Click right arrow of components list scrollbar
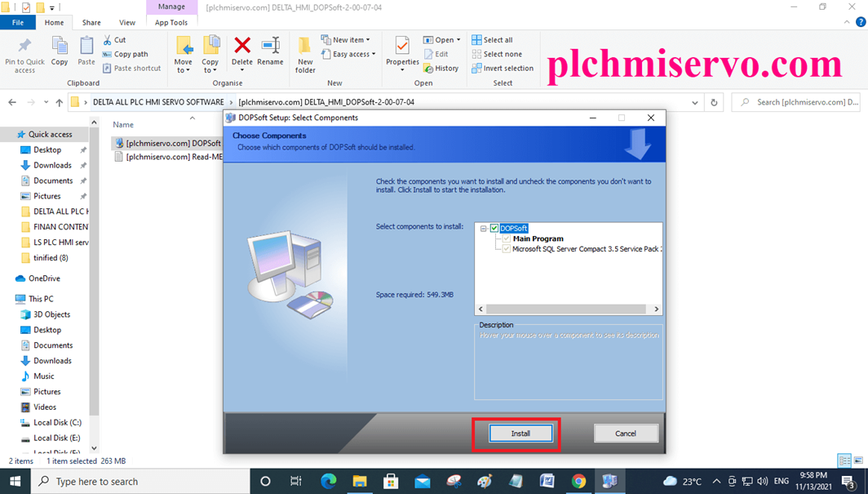 coord(657,309)
